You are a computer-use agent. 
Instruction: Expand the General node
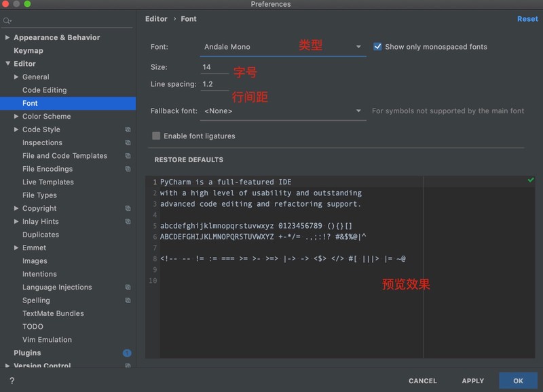point(16,77)
